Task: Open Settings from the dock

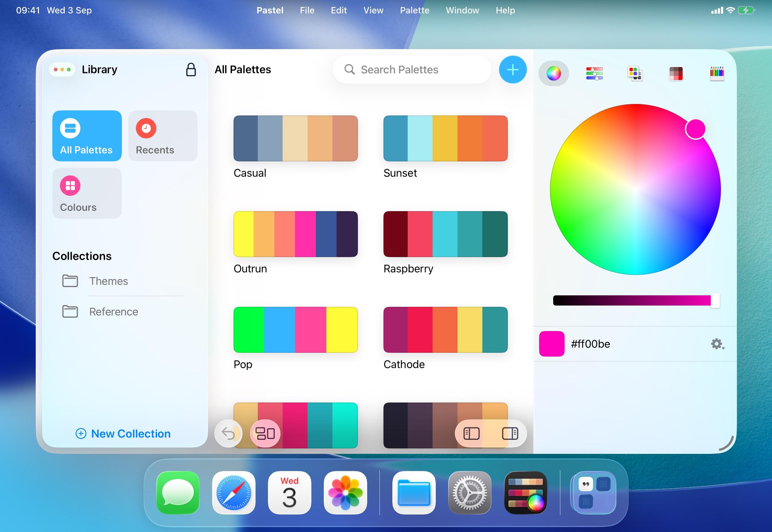Action: (470, 493)
